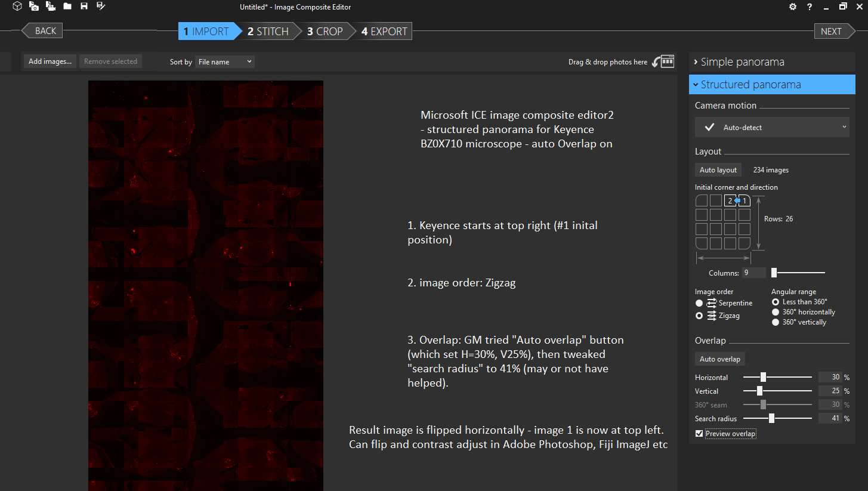Click the Vertical overlap percentage field

(830, 391)
